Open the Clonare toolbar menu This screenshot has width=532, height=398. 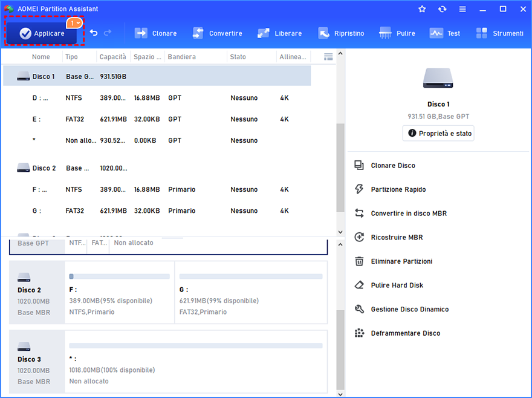[x=156, y=33]
